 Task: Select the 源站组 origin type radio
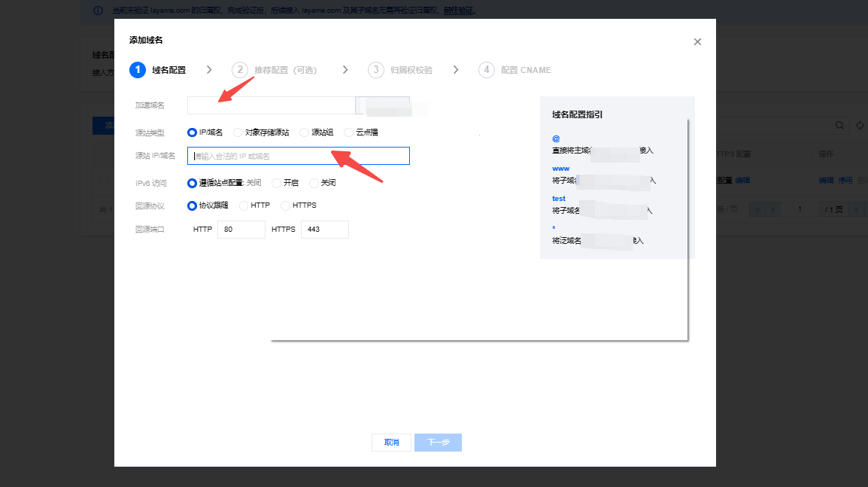pos(304,132)
